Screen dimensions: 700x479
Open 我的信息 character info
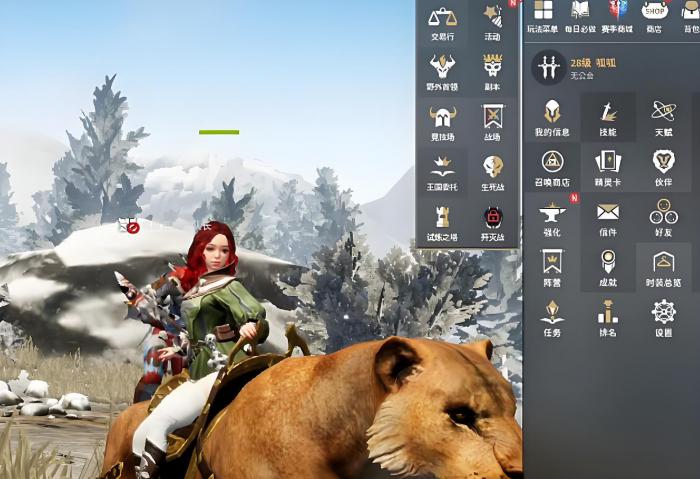pyautogui.click(x=552, y=117)
